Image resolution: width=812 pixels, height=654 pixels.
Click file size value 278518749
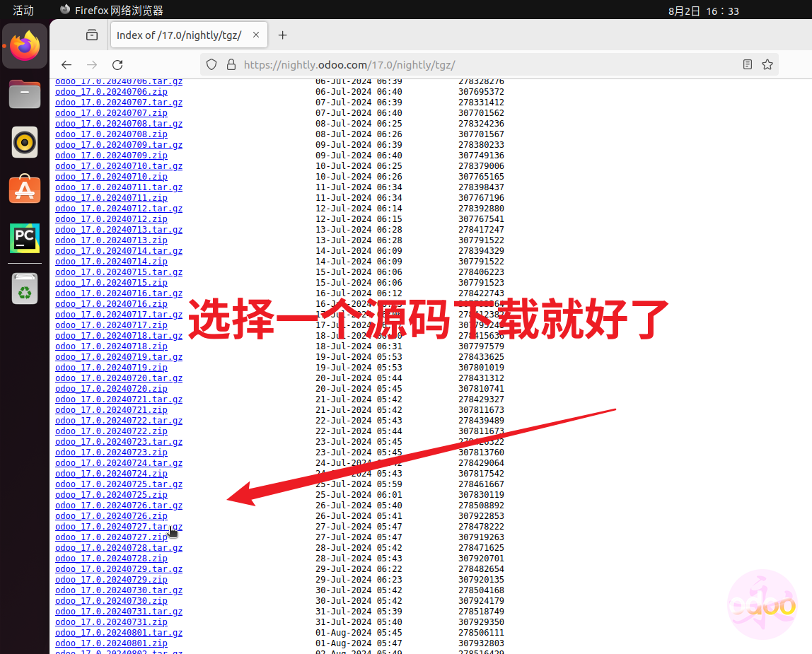[x=481, y=612]
